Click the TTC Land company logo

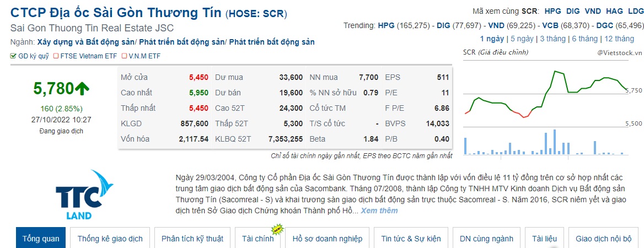(x=77, y=195)
